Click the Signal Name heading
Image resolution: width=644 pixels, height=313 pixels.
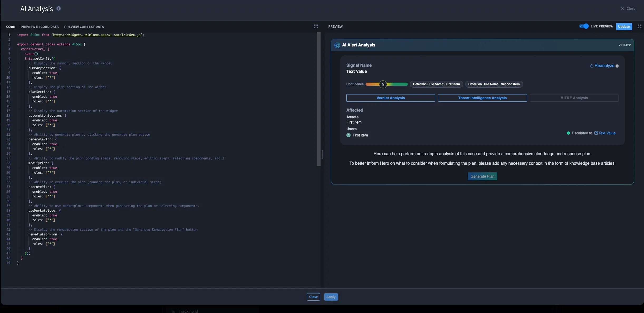click(x=359, y=65)
